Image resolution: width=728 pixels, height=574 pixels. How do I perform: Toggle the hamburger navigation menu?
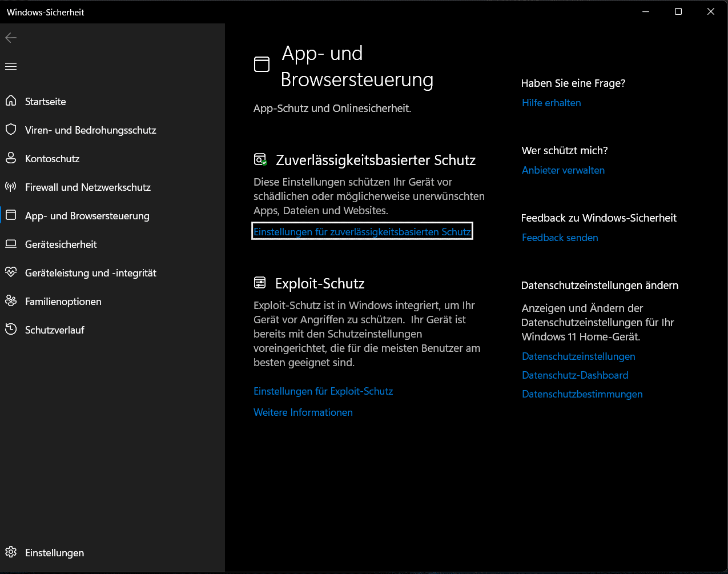(x=11, y=67)
